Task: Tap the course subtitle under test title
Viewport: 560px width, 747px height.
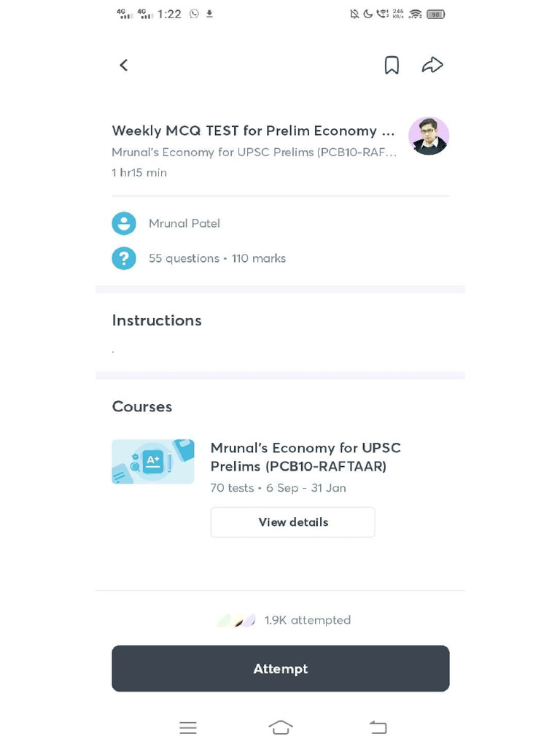Action: [x=254, y=152]
